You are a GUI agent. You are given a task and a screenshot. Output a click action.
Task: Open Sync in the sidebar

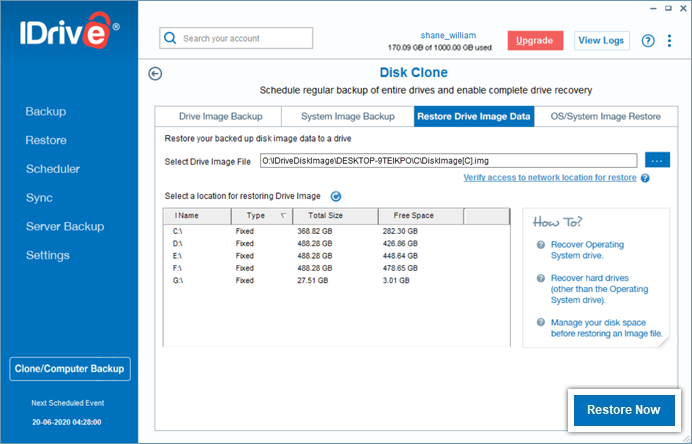pos(39,198)
